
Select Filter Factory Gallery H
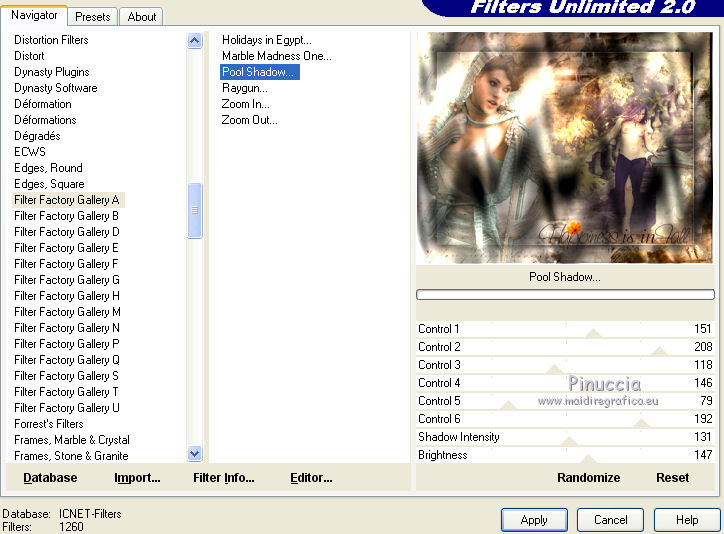click(67, 296)
